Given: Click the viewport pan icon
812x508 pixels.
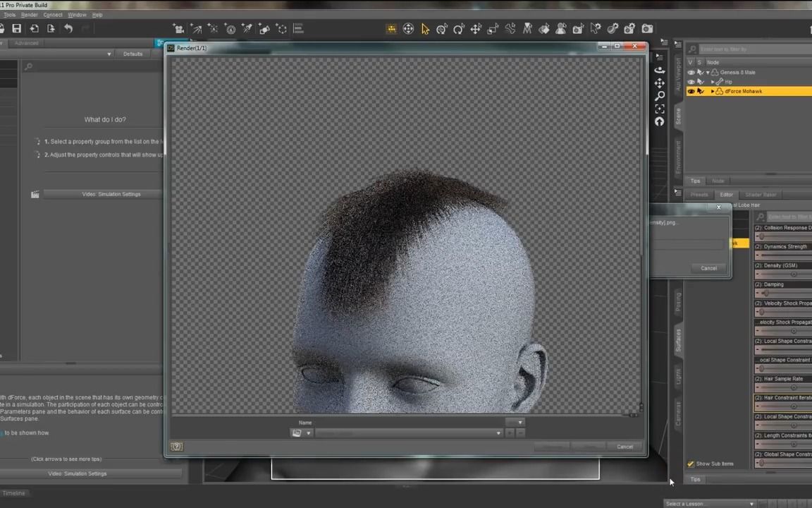Looking at the screenshot, I should coord(659,83).
